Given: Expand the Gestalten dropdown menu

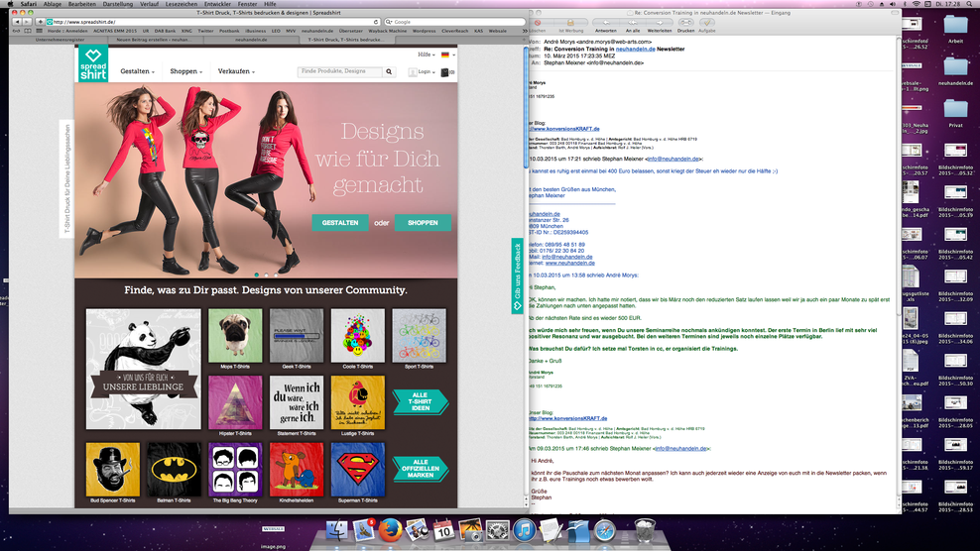Looking at the screenshot, I should tap(137, 71).
